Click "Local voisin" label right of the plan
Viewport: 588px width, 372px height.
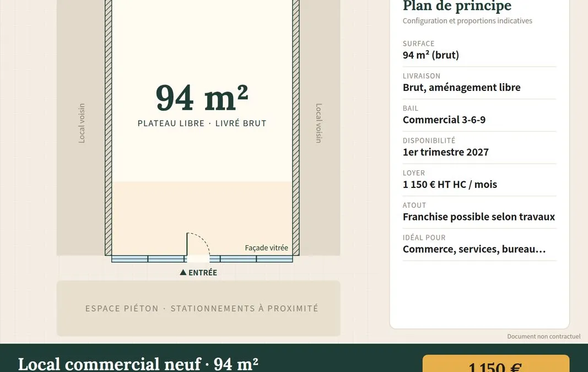(x=319, y=123)
